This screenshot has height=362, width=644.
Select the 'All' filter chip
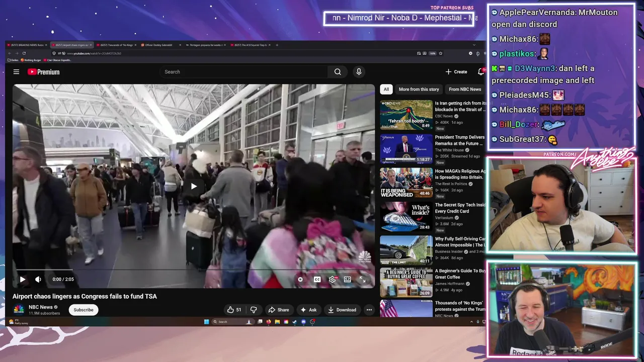click(x=386, y=89)
